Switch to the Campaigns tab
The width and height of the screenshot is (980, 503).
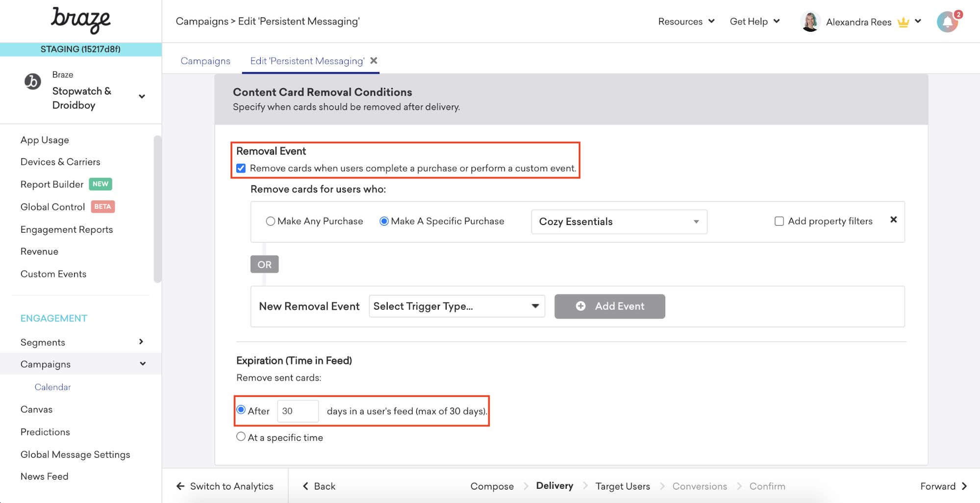pyautogui.click(x=205, y=61)
